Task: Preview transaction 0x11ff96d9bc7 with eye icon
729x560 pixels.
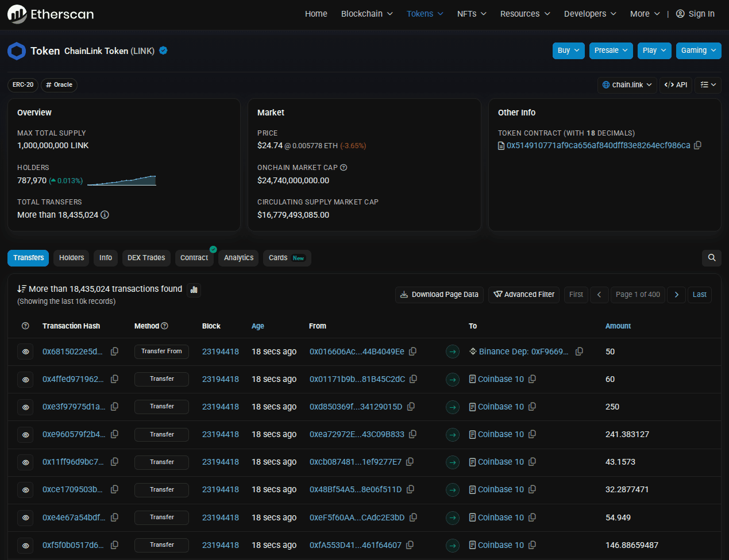Action: 25,462
